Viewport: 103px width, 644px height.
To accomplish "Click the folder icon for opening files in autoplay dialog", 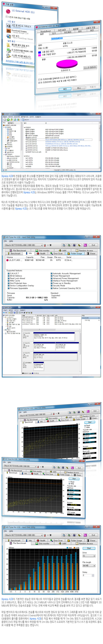I will pyautogui.click(x=9, y=45).
